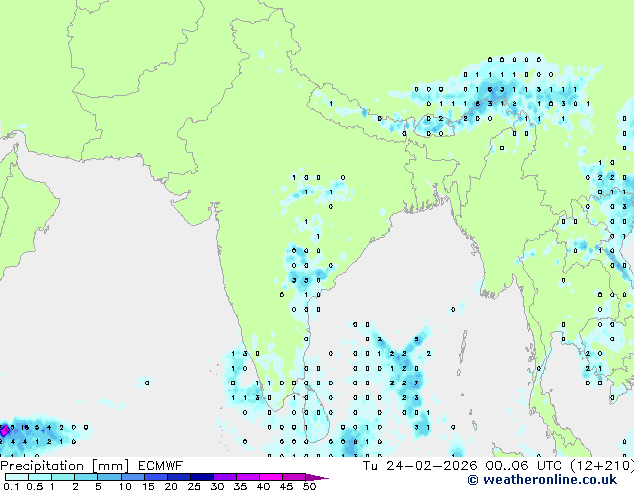Click the 'ECMWF' model label

[x=160, y=466]
